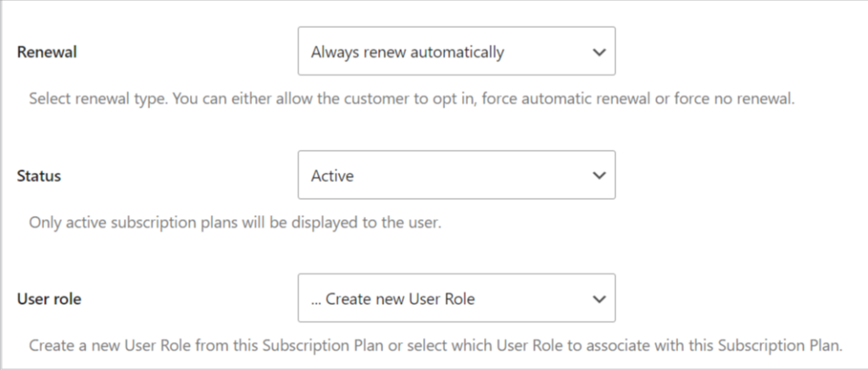Click the chevron arrow in User role select
The height and width of the screenshot is (370, 868).
[599, 299]
